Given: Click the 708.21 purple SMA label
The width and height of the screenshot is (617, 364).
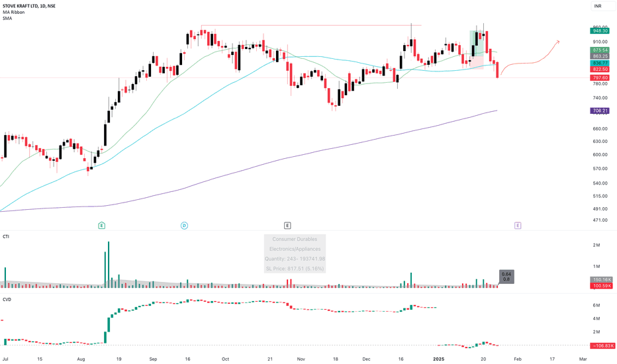Looking at the screenshot, I should click(x=600, y=111).
